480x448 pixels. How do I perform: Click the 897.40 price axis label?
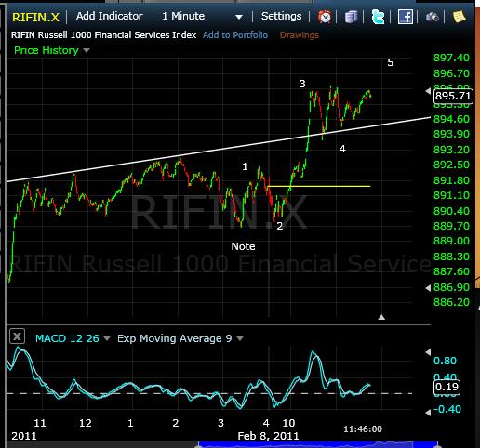(x=451, y=58)
